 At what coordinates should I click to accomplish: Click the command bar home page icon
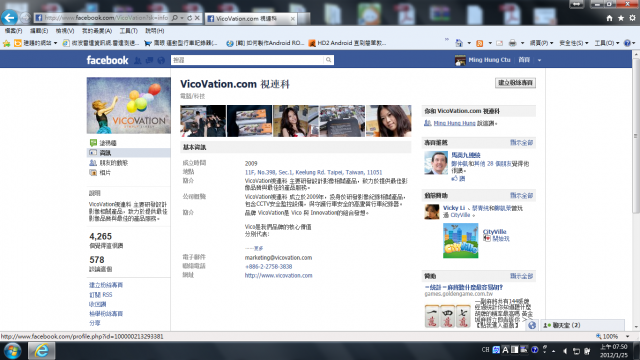(x=459, y=43)
